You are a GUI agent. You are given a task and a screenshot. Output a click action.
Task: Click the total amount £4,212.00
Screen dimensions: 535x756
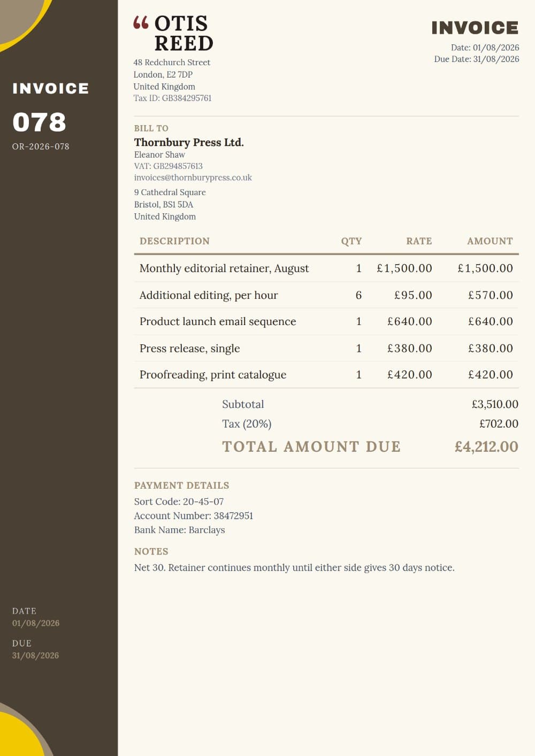tap(486, 446)
